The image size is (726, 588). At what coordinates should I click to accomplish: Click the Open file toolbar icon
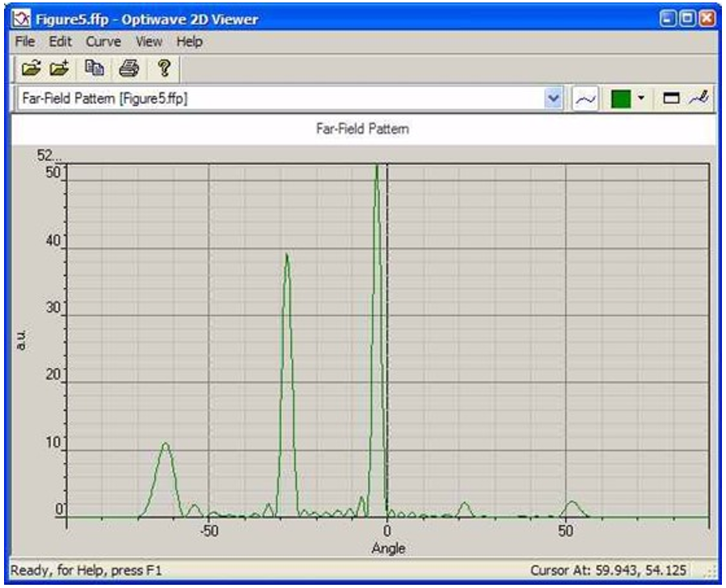coord(30,69)
